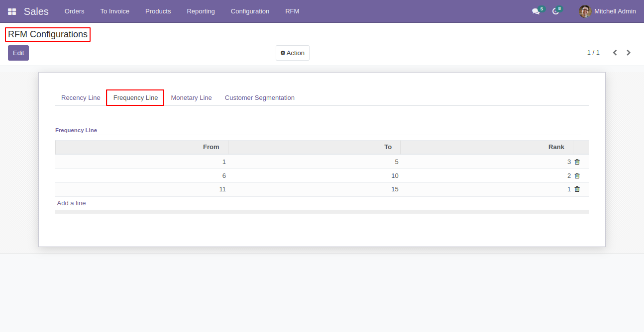Open the Reporting menu
The height and width of the screenshot is (332, 644).
(201, 11)
